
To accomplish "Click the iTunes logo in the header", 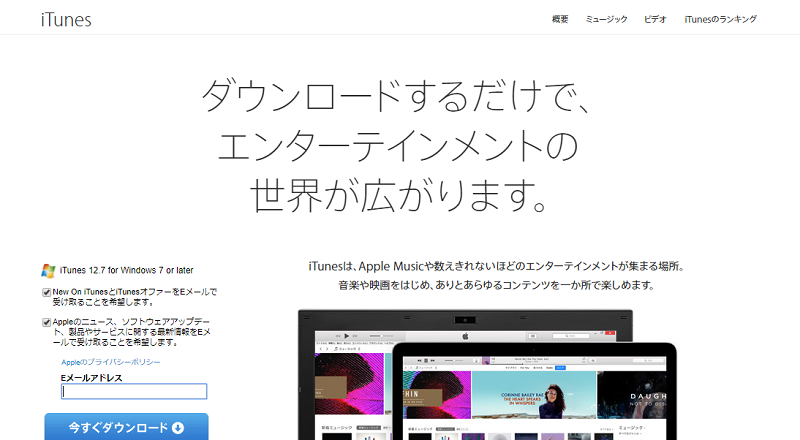I will [66, 19].
